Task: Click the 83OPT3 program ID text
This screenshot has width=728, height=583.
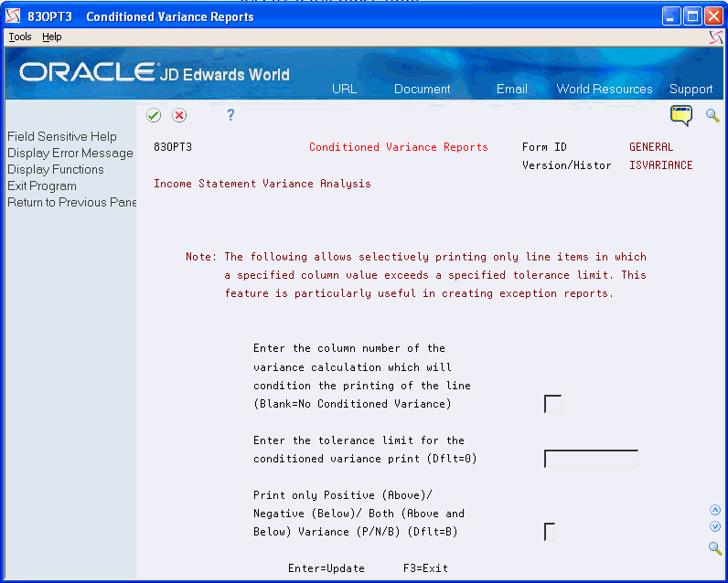Action: tap(173, 147)
